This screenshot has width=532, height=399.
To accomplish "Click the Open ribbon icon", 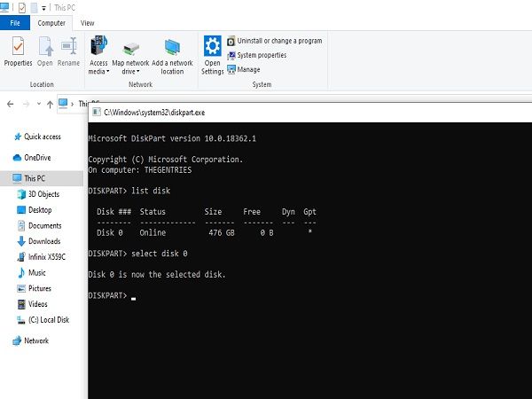I will point(45,51).
